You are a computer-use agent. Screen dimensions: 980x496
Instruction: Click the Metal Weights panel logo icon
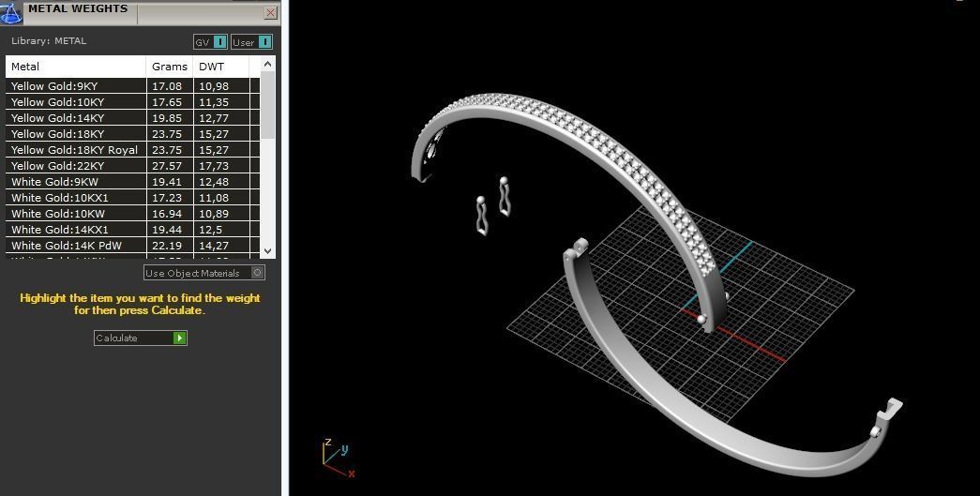click(x=10, y=12)
